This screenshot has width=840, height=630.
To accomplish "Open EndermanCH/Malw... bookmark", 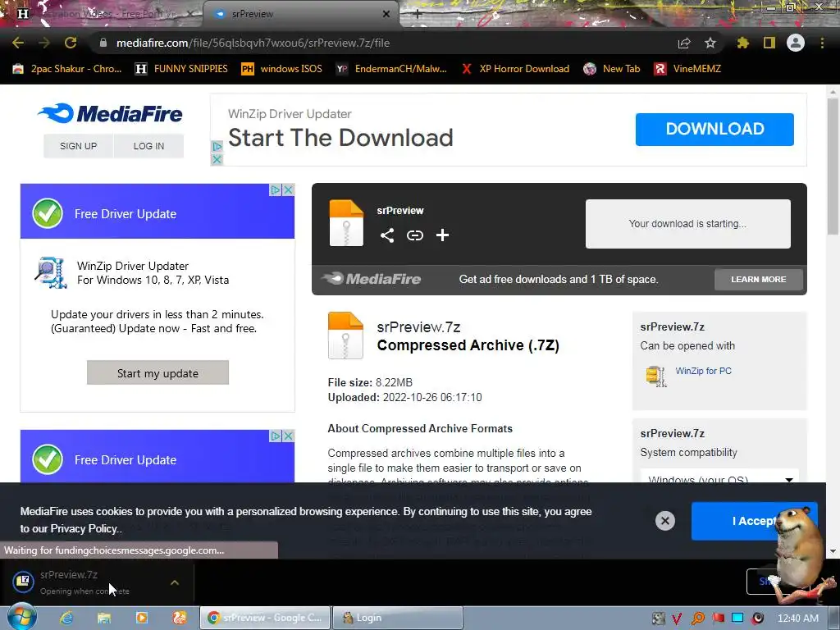I will coord(391,69).
